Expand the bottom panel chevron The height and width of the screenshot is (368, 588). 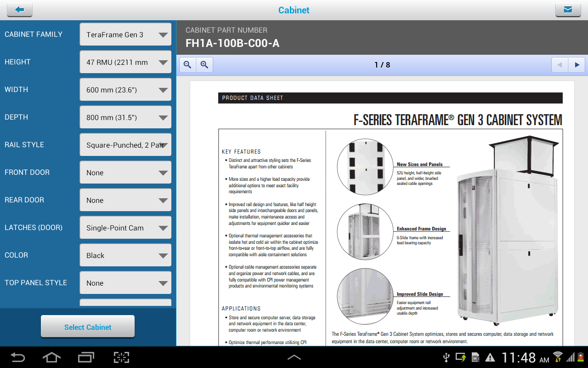pos(294,357)
